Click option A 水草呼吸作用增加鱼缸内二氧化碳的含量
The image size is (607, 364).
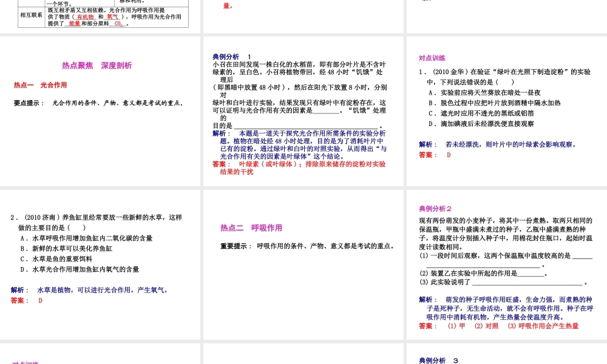(x=86, y=238)
